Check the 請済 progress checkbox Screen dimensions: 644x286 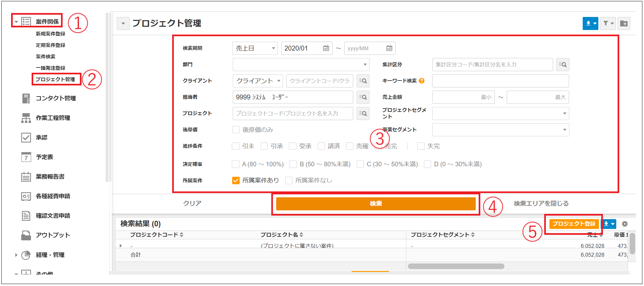(x=321, y=146)
